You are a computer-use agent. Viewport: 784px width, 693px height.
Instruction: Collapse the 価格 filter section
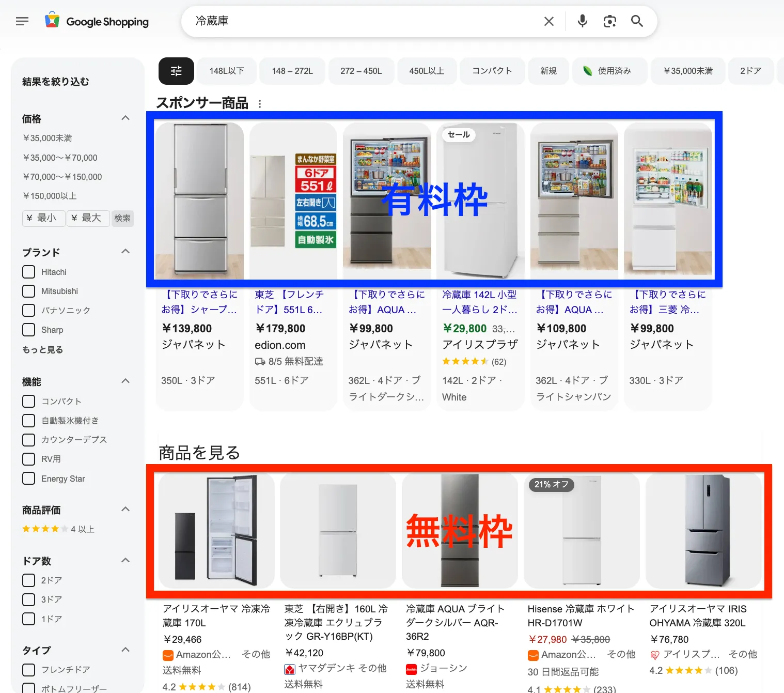click(126, 118)
